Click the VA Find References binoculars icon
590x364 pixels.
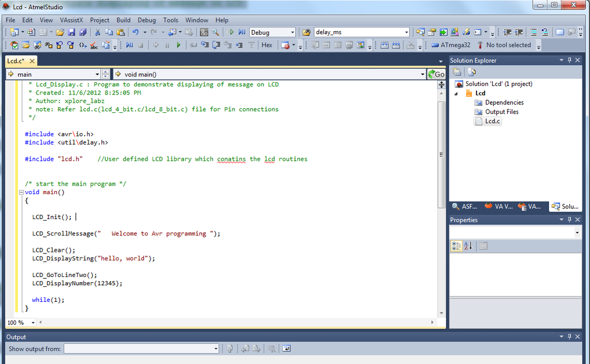tap(48, 45)
